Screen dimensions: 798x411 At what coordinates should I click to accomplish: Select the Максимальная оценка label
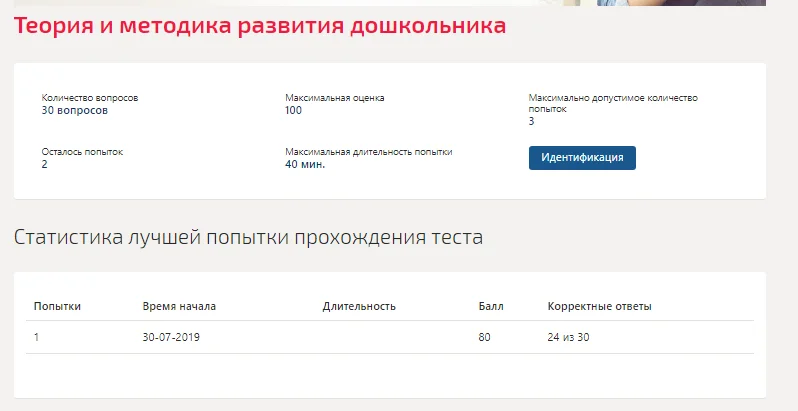pos(334,98)
